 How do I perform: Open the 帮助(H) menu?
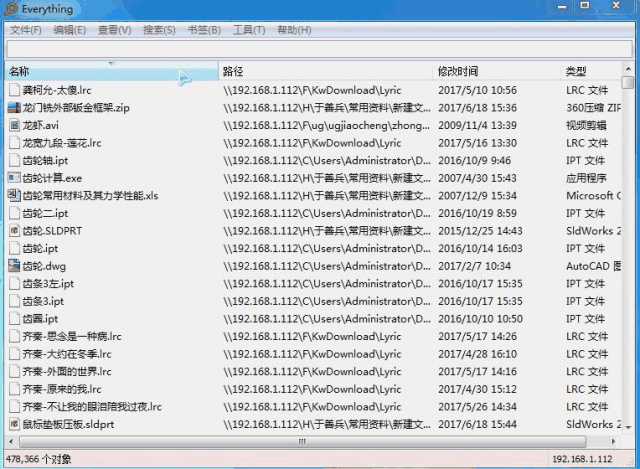(294, 30)
